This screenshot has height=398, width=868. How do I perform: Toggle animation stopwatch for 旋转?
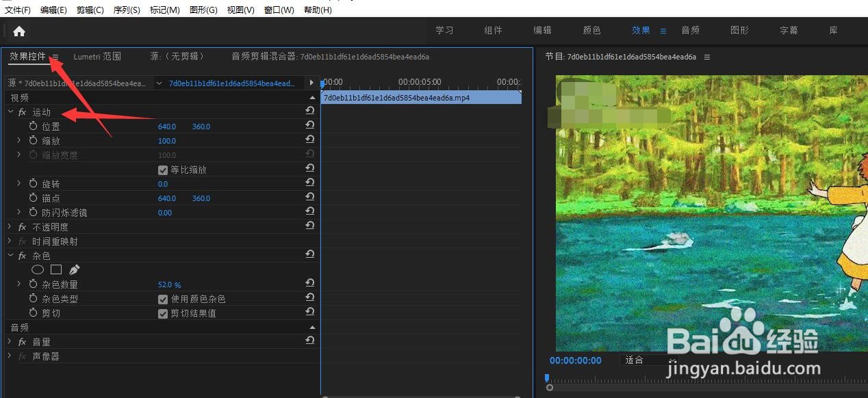[x=33, y=183]
